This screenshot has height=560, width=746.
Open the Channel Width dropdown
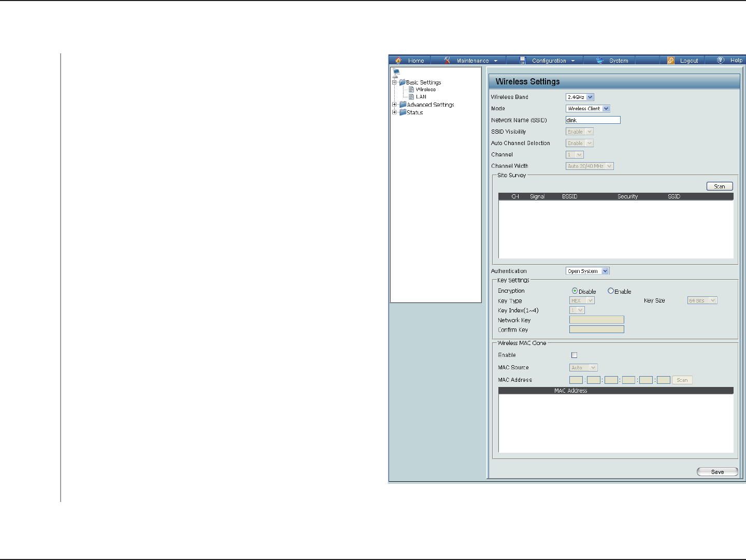pos(590,166)
